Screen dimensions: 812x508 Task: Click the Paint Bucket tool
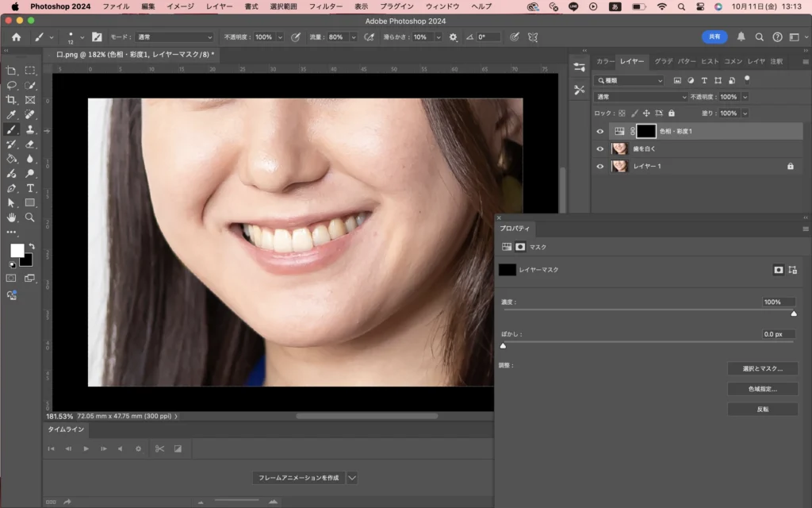click(x=12, y=159)
